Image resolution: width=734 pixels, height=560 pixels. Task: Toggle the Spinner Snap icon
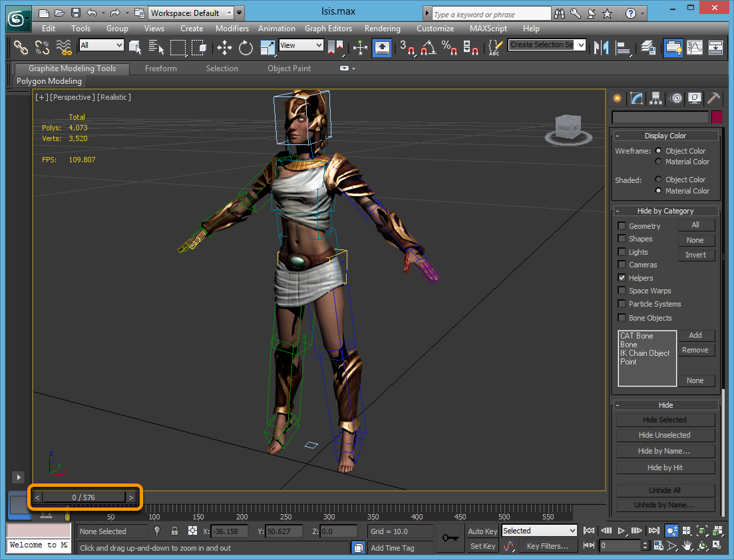(470, 47)
